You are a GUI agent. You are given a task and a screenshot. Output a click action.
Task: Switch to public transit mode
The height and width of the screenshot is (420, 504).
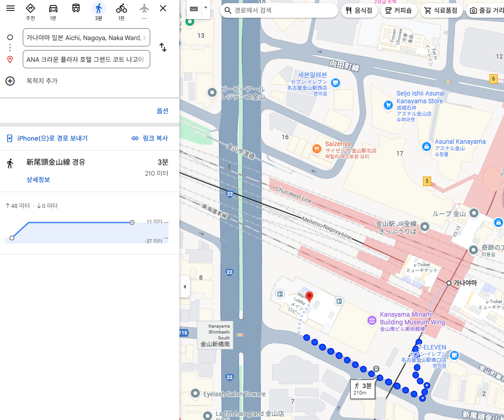pyautogui.click(x=76, y=8)
